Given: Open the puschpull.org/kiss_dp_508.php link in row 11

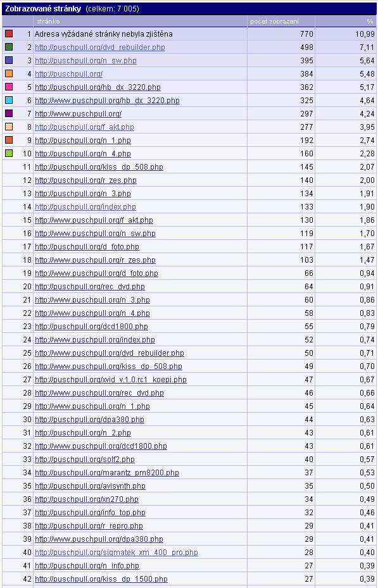Looking at the screenshot, I should click(x=99, y=167).
